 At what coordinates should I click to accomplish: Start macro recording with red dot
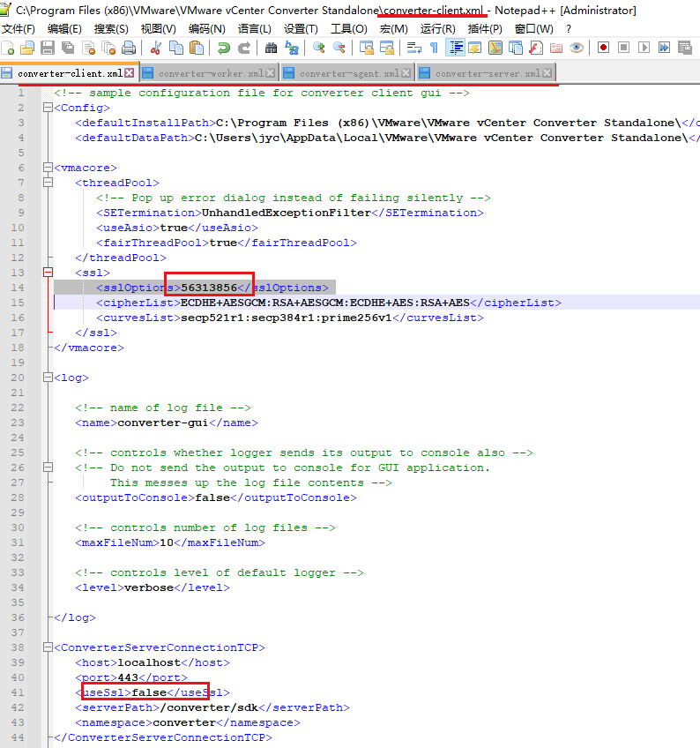click(x=603, y=48)
